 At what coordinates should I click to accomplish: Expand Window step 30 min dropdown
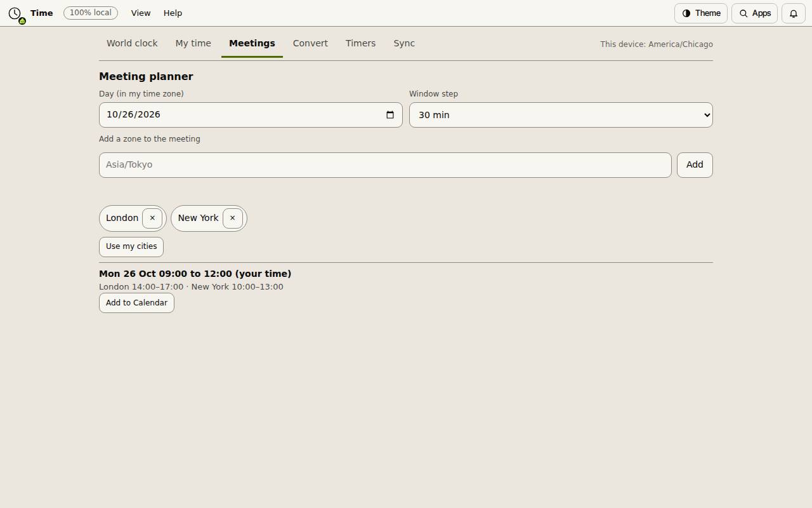(x=561, y=115)
